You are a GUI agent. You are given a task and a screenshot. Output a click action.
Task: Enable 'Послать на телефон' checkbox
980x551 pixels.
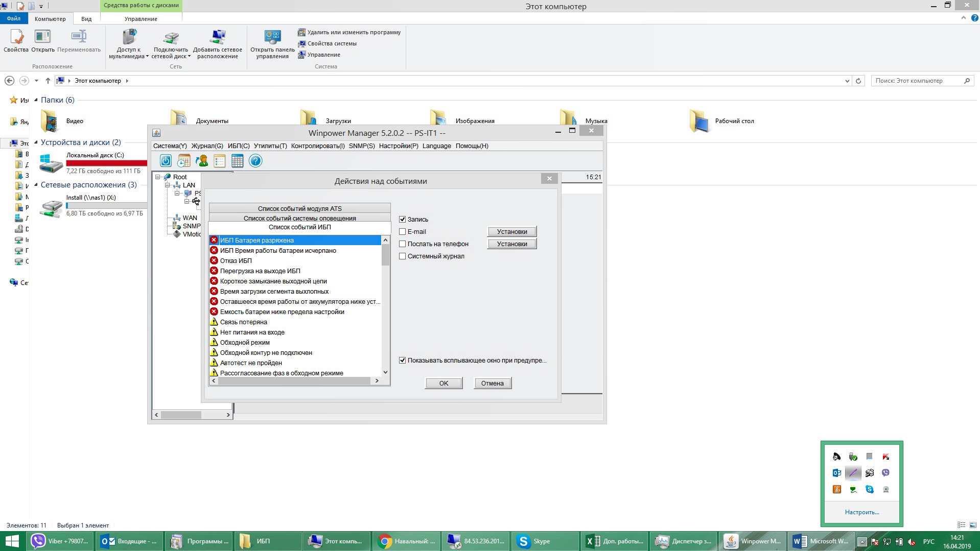(x=402, y=244)
